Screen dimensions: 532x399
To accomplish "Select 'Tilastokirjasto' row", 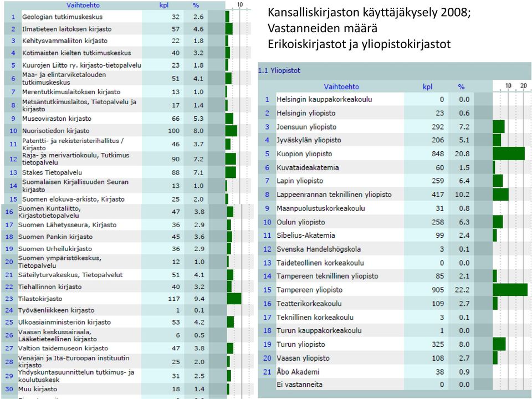I will pos(127,299).
